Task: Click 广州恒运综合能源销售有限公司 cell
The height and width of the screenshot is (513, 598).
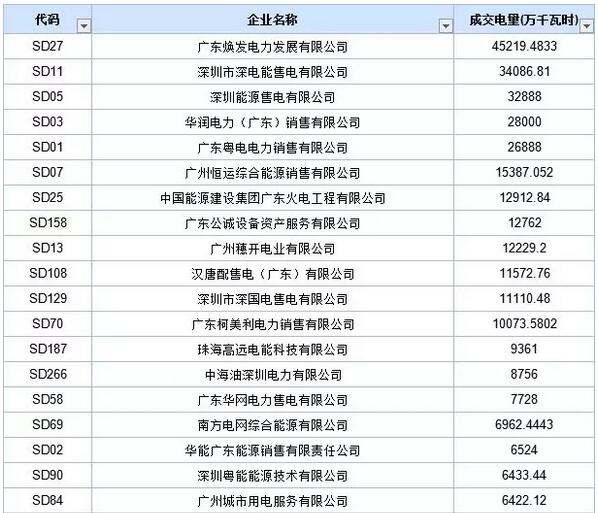Action: (272, 172)
